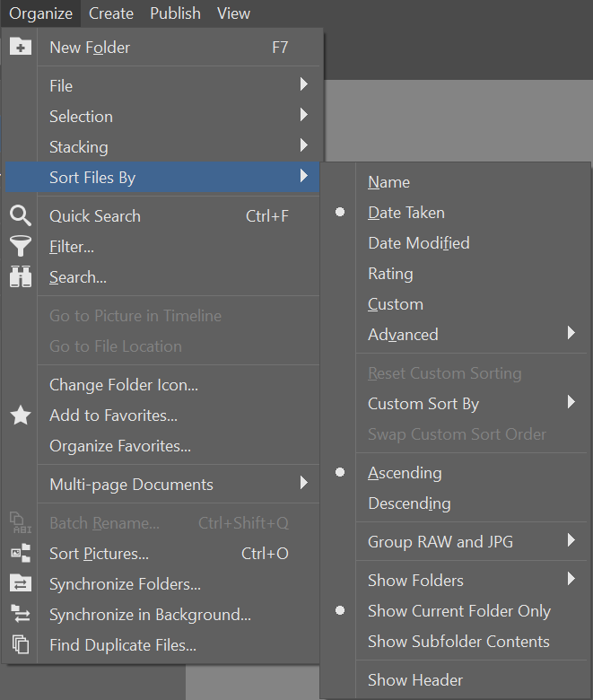The height and width of the screenshot is (700, 593).
Task: Sort files by Date Modified
Action: tap(418, 243)
